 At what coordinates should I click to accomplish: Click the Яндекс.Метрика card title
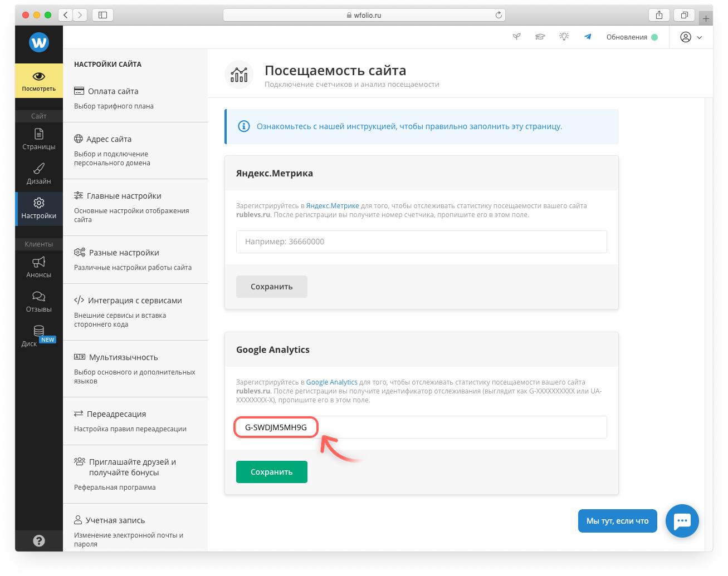pyautogui.click(x=275, y=173)
